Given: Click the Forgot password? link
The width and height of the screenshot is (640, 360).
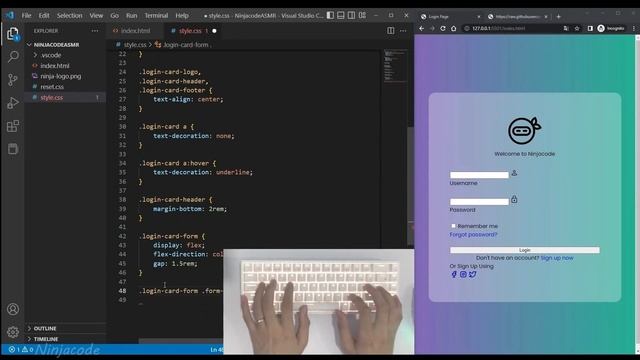Looking at the screenshot, I should (x=473, y=235).
